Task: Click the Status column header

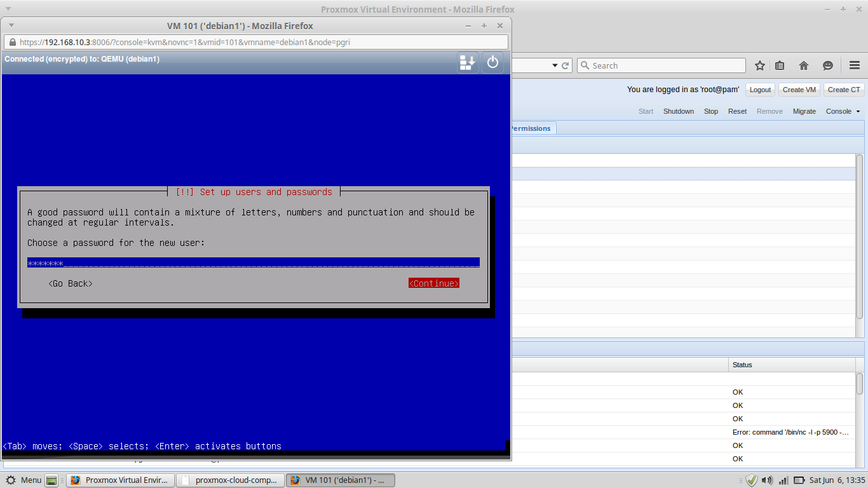Action: tap(791, 365)
